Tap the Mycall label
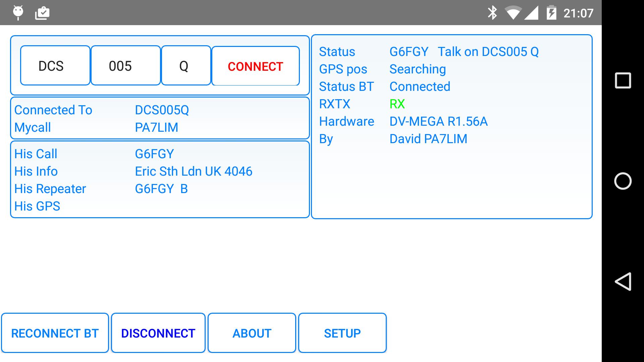The height and width of the screenshot is (362, 644). 33,127
